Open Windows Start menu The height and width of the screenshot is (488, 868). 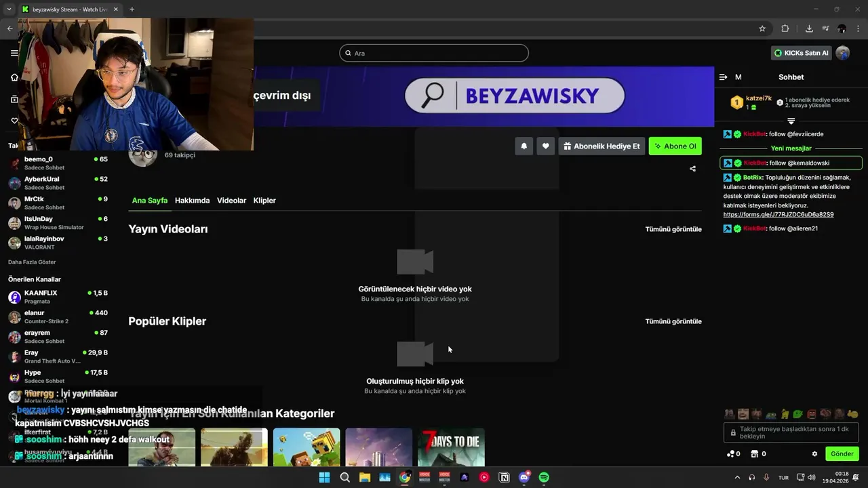point(324,477)
